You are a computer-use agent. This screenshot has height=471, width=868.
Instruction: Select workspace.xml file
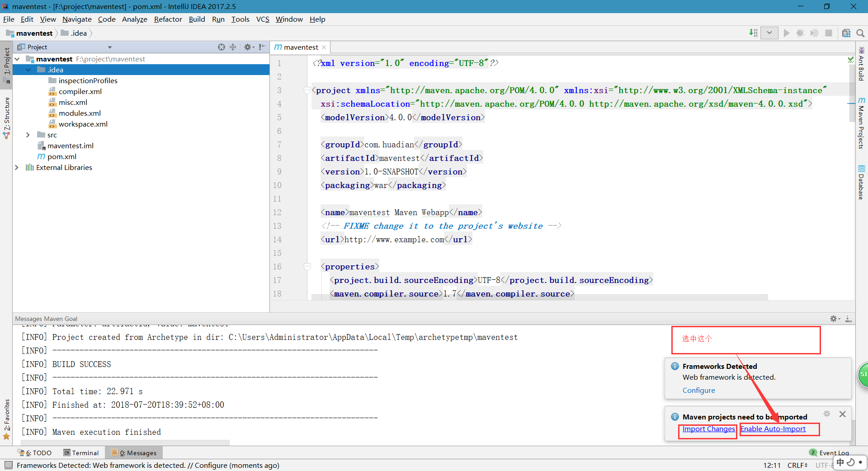coord(83,124)
